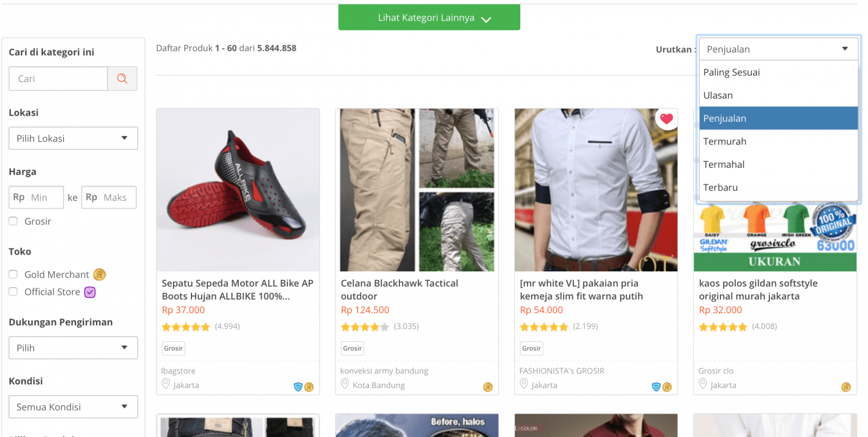868x437 pixels.
Task: Click the gold merchant badge on the Grosir clo card
Action: [846, 387]
